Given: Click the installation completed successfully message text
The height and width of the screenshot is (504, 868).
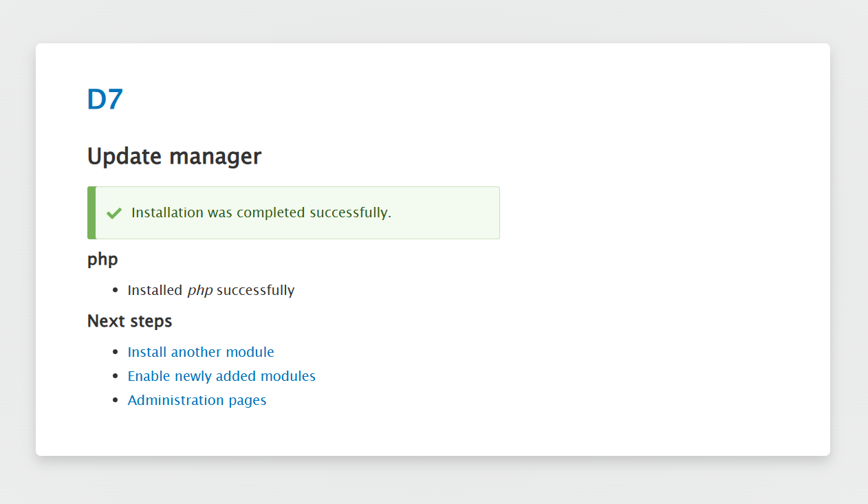Looking at the screenshot, I should (261, 212).
